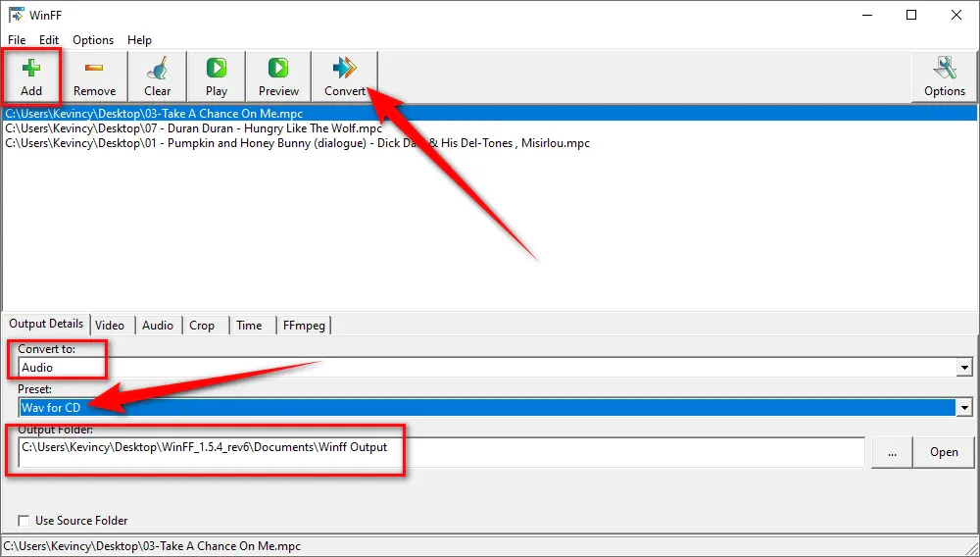Expand the Preset dropdown arrow

964,408
